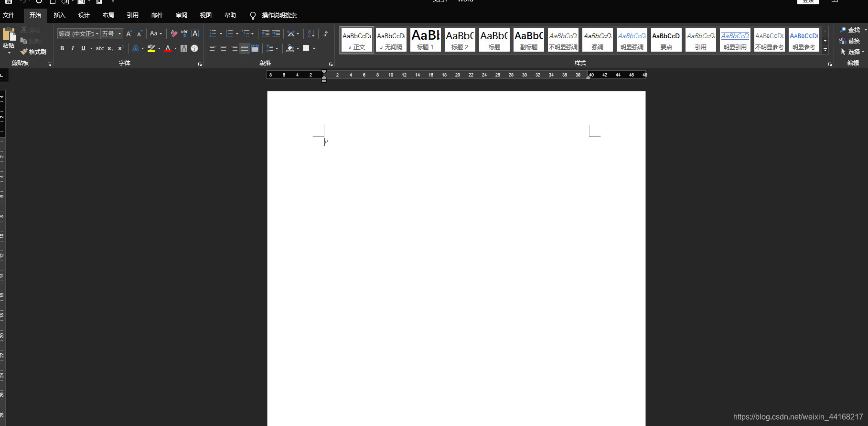Switch to the Review (审阅) tab
Viewport: 868px width, 426px height.
coord(181,15)
